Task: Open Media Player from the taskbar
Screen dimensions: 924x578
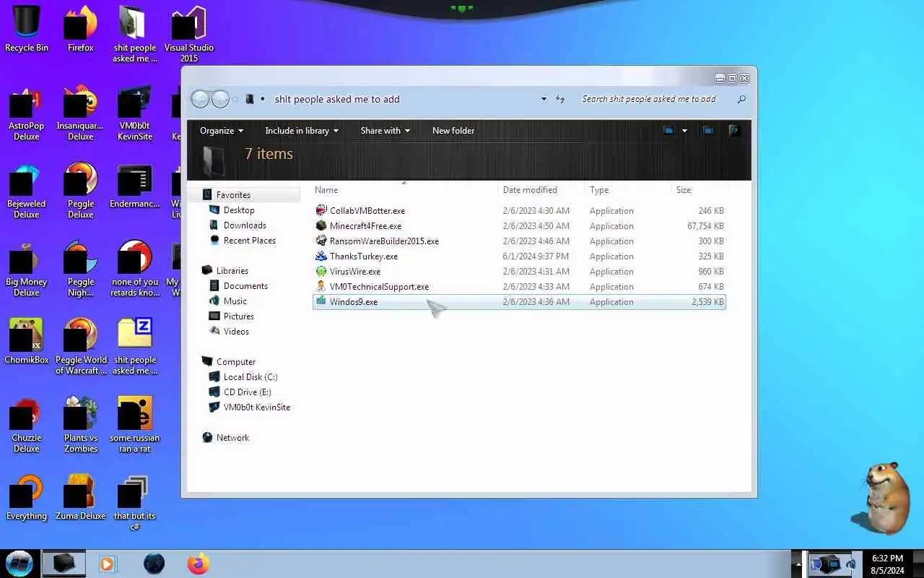Action: [x=108, y=564]
